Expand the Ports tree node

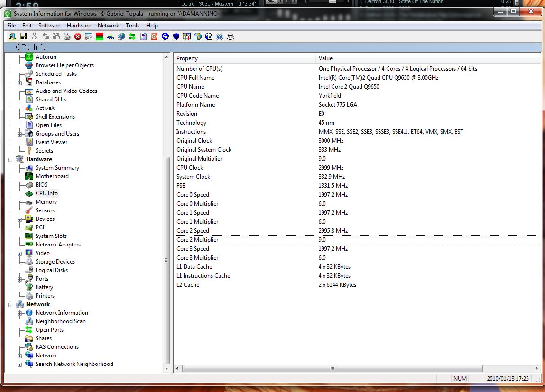(x=20, y=279)
